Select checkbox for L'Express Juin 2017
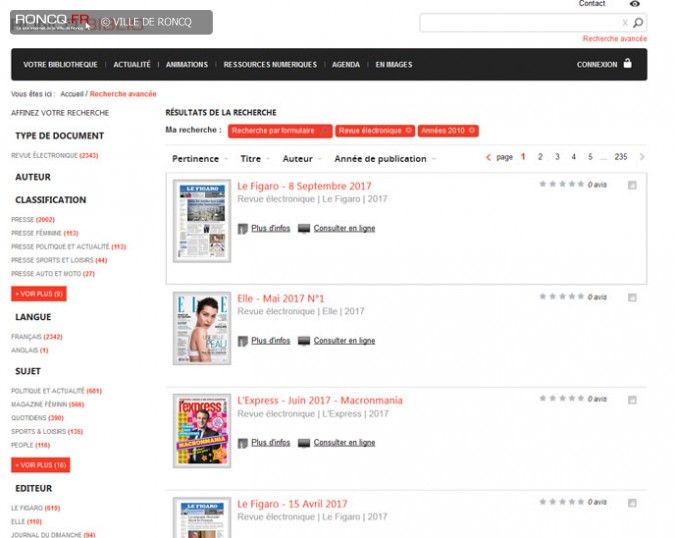Image resolution: width=675 pixels, height=538 pixels. click(x=632, y=400)
